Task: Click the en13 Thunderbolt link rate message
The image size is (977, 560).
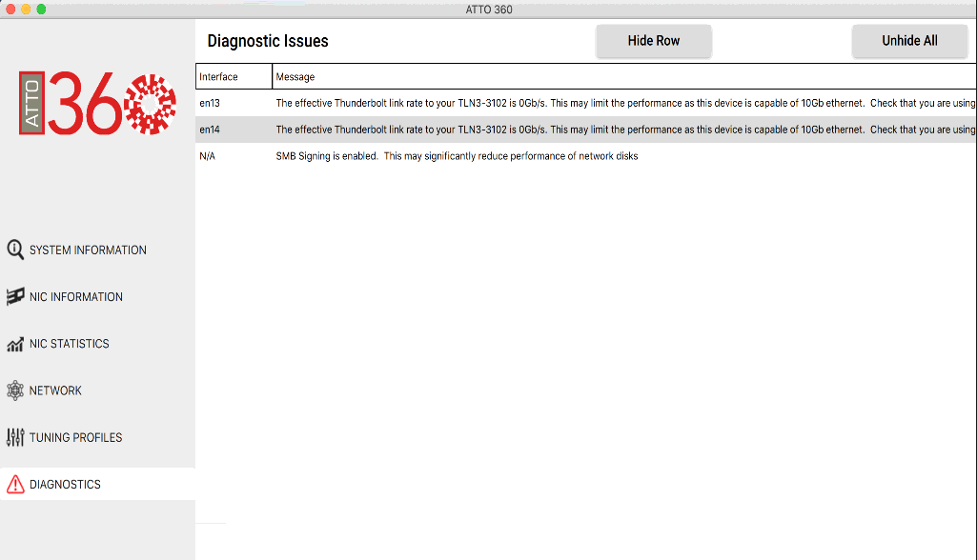Action: coord(625,104)
